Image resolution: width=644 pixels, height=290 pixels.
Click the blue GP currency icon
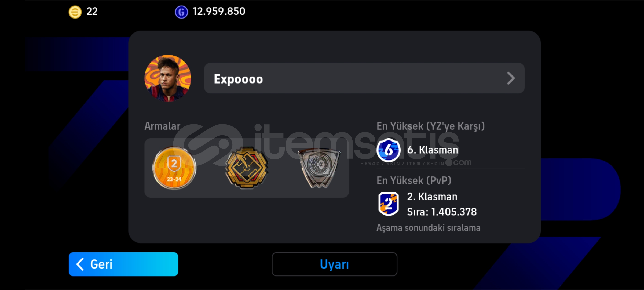(181, 12)
